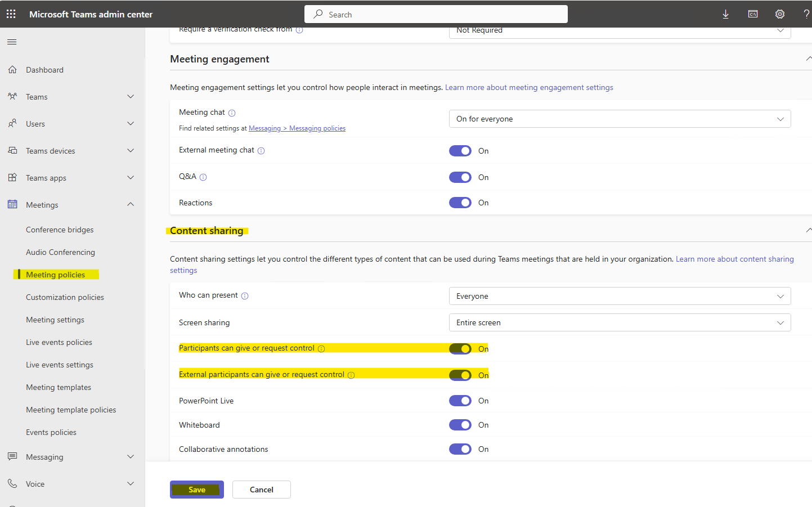The height and width of the screenshot is (507, 812).
Task: Click info icon beside Q&A
Action: coord(203,177)
